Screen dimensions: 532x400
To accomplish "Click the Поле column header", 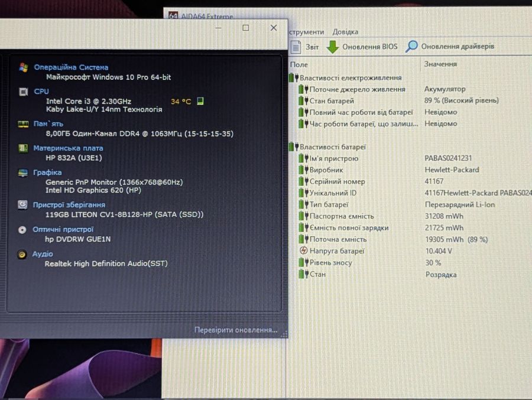I will 299,64.
